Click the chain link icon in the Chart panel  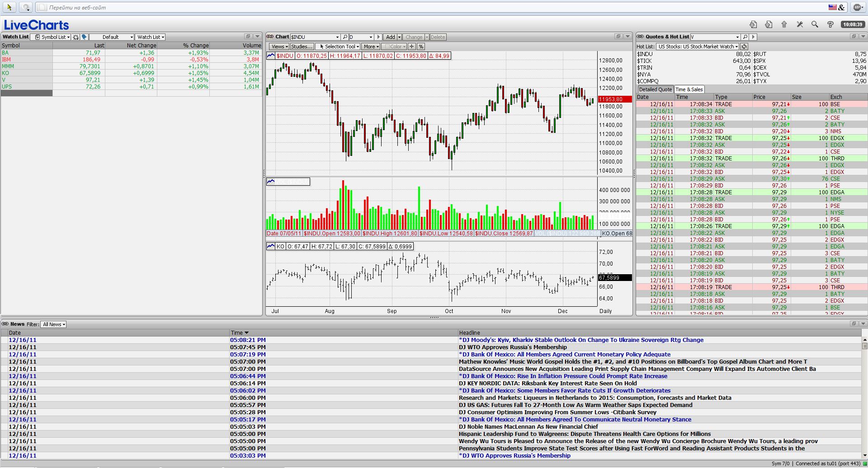[x=270, y=37]
